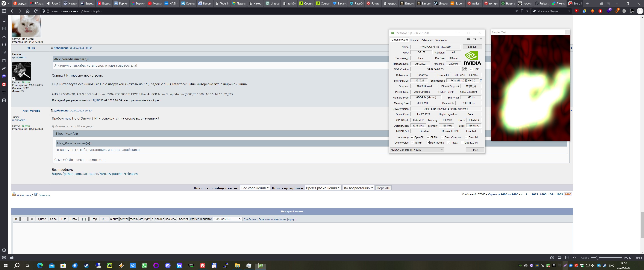
Task: Take a GPU-Z screenshot with camera icon
Action: coord(468,39)
